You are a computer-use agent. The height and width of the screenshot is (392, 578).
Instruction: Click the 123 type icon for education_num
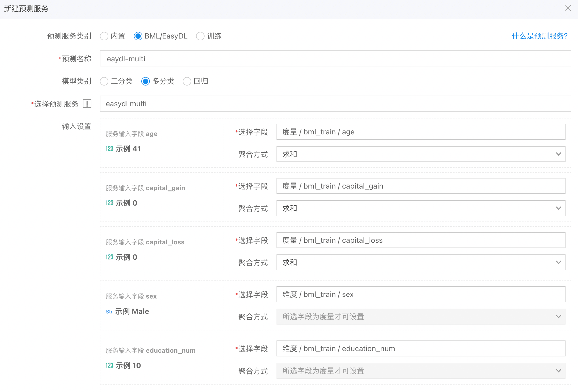coord(109,365)
